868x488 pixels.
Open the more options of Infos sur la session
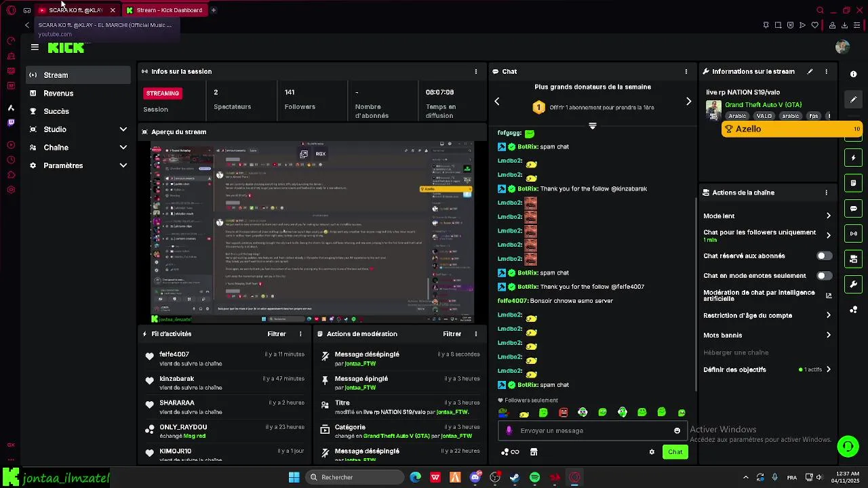coord(475,71)
